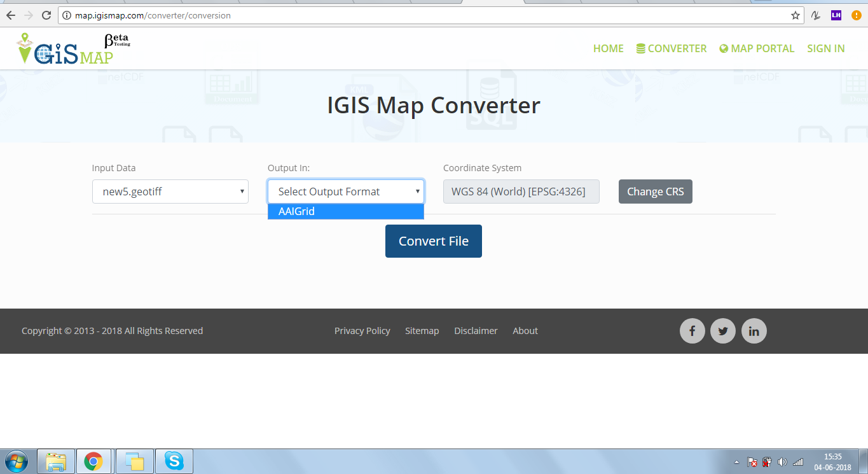This screenshot has height=474, width=868.
Task: Open Facebook social icon in footer
Action: point(692,331)
